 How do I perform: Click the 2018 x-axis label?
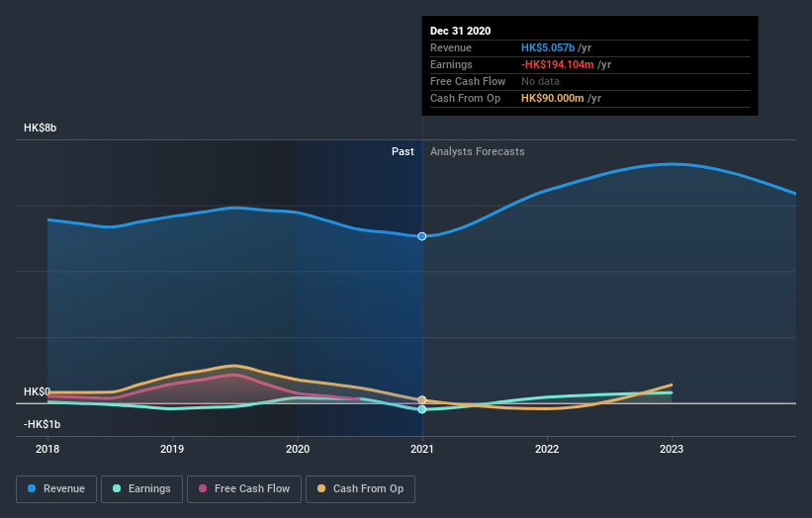(x=47, y=449)
